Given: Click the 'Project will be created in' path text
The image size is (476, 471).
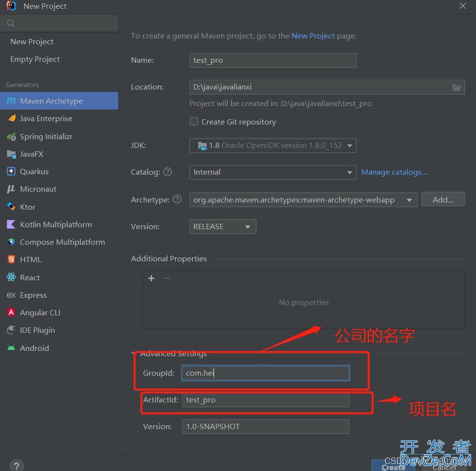Looking at the screenshot, I should (280, 104).
